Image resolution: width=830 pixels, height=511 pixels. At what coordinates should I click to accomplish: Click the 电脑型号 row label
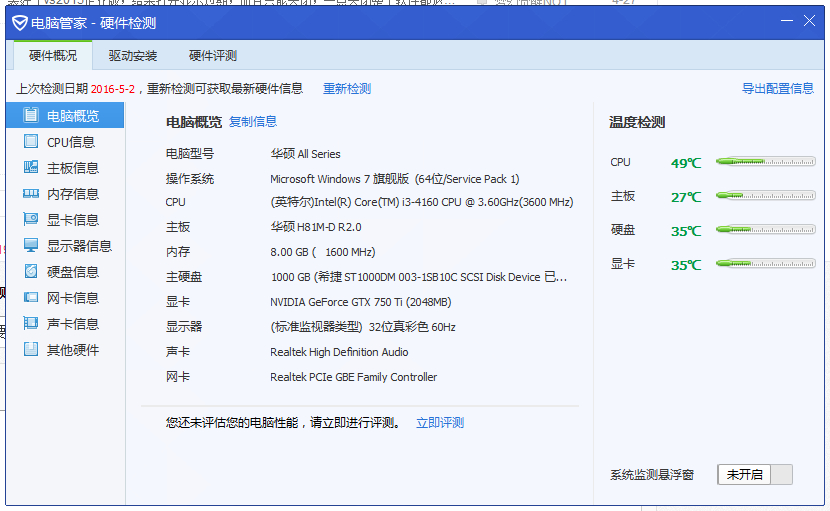tap(190, 154)
